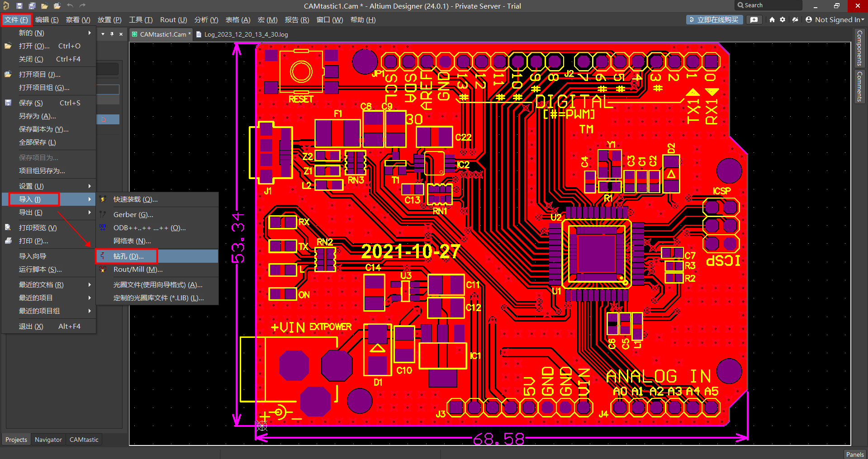This screenshot has width=868, height=459.
Task: Switch to the Log_2023_12_20_13_4_30.log tab
Action: [x=246, y=34]
